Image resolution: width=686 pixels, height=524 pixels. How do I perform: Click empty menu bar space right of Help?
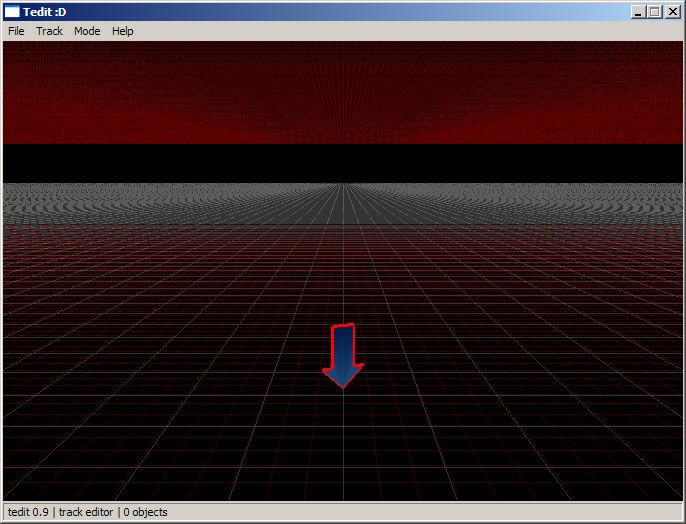tap(400, 31)
